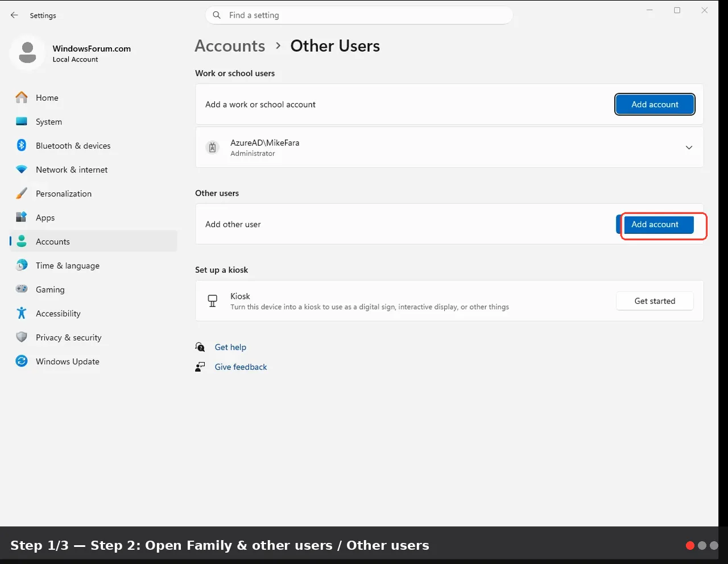Viewport: 728px width, 564px height.
Task: Click Get started for Kiosk
Action: tap(655, 301)
